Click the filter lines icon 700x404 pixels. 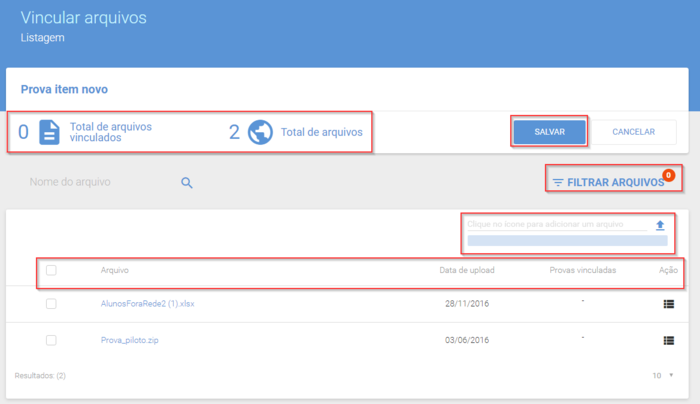point(558,183)
